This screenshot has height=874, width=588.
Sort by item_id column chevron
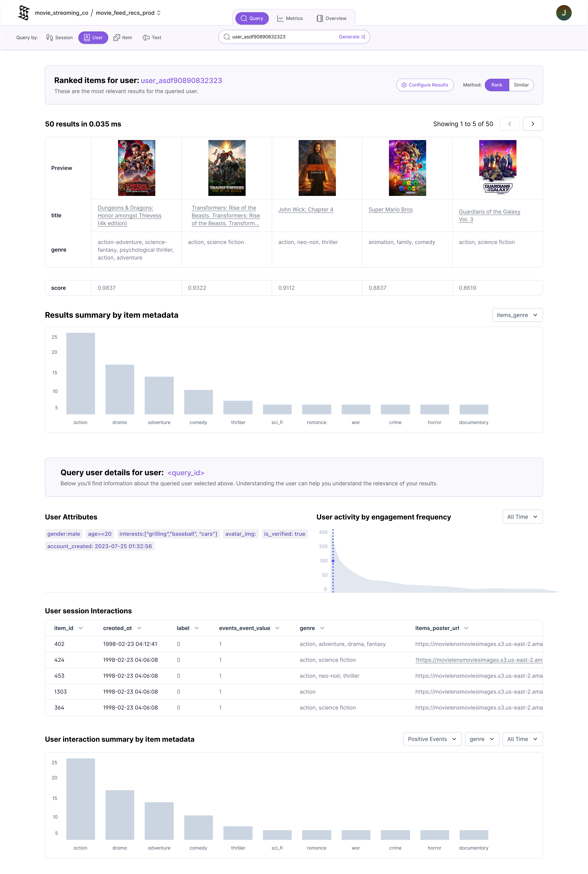(81, 628)
